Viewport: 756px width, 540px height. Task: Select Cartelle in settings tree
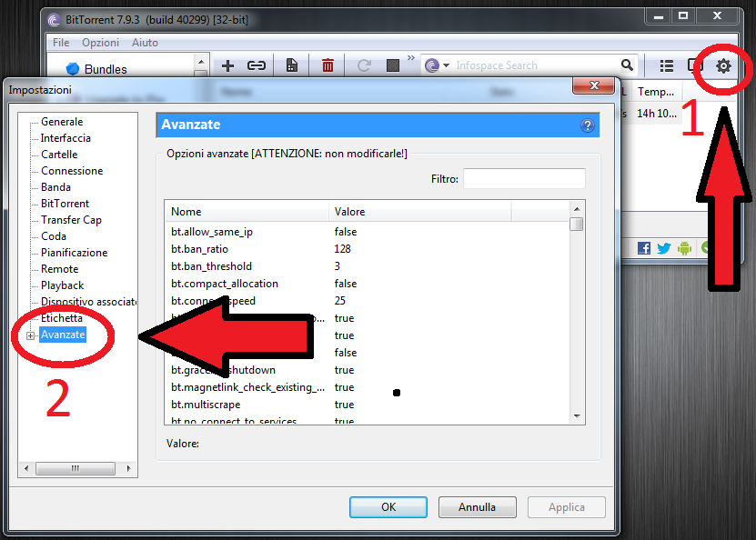pyautogui.click(x=59, y=155)
